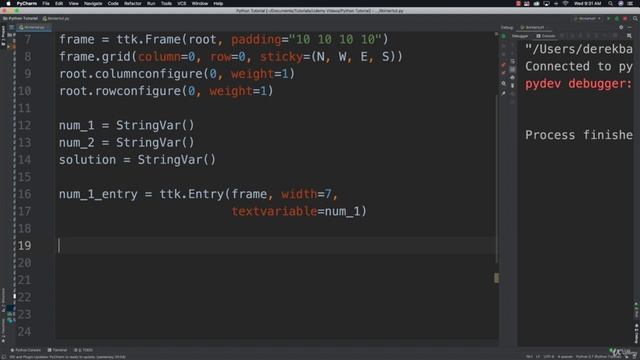Click the IDE update notification in the status bar
Screen dimensions: 640x360
point(67,357)
